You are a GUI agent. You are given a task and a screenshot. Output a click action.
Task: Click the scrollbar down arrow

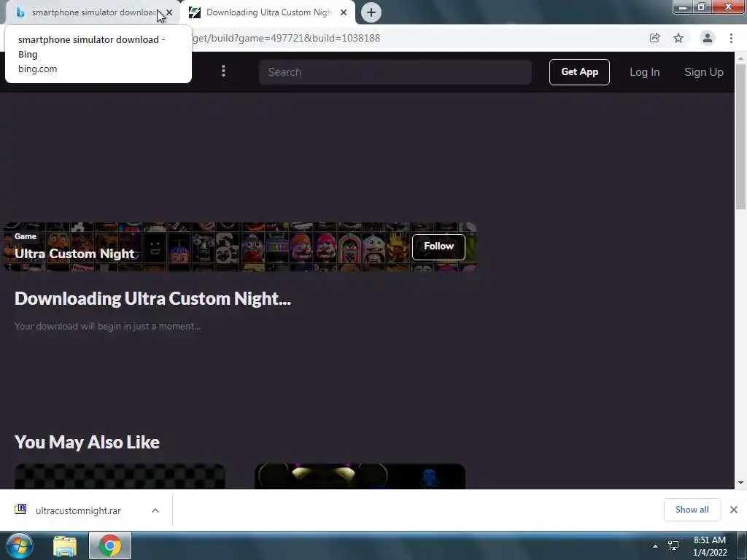[740, 483]
